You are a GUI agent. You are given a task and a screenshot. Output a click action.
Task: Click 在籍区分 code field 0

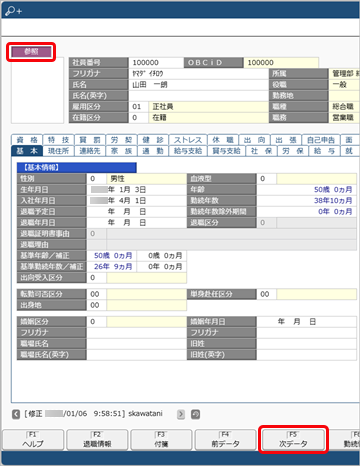coord(138,118)
